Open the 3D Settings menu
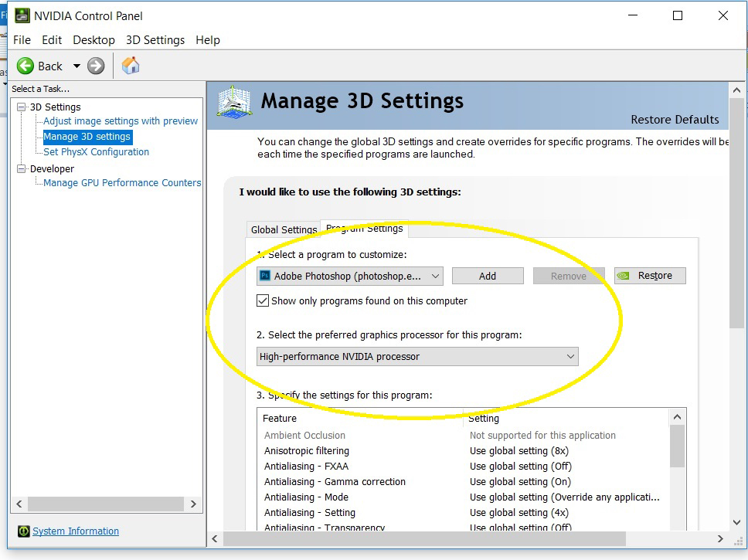The height and width of the screenshot is (560, 748). coord(155,40)
